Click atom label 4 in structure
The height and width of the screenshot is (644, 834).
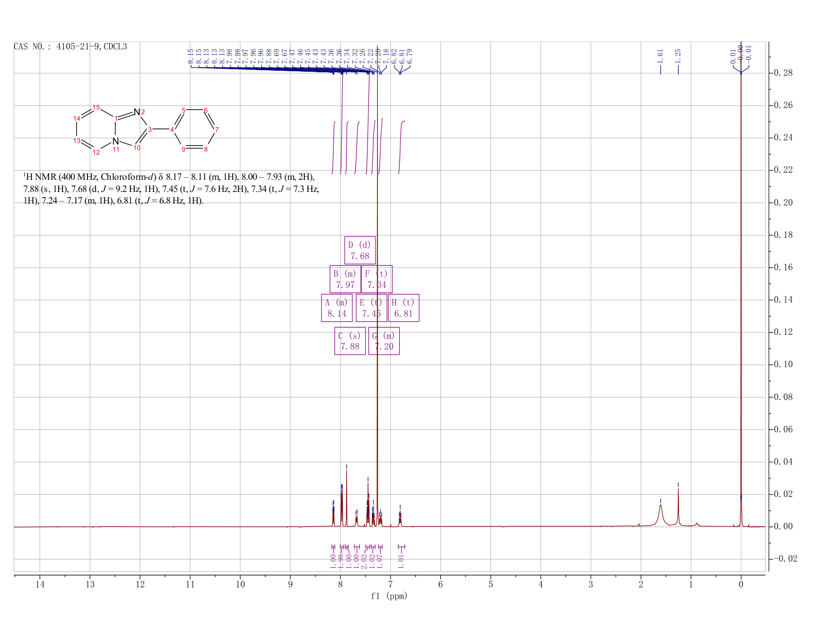pyautogui.click(x=172, y=130)
